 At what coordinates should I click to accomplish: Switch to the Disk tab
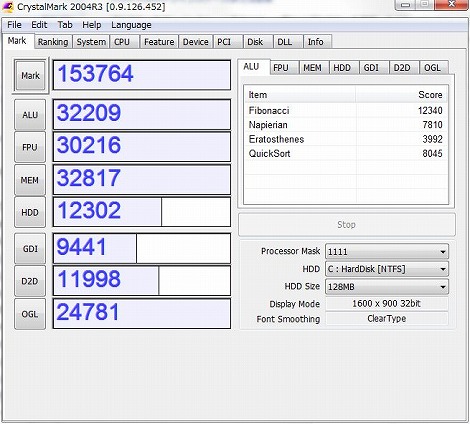click(x=258, y=42)
